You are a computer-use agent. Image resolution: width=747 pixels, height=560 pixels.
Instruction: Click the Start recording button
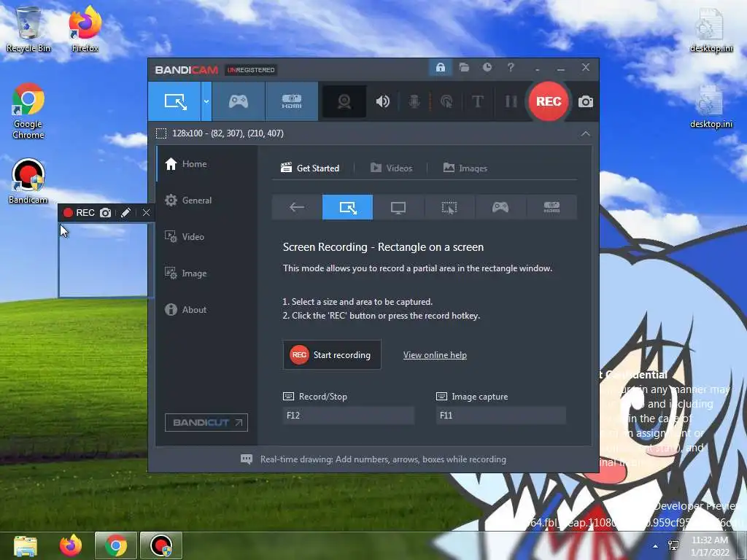click(332, 355)
